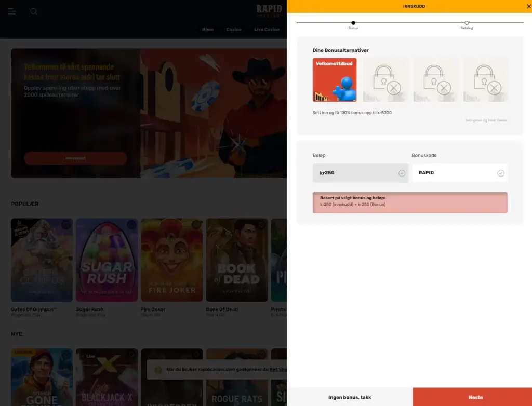This screenshot has height=406, width=532.
Task: Click the 'Fire Joker' title text
Action: click(x=153, y=309)
